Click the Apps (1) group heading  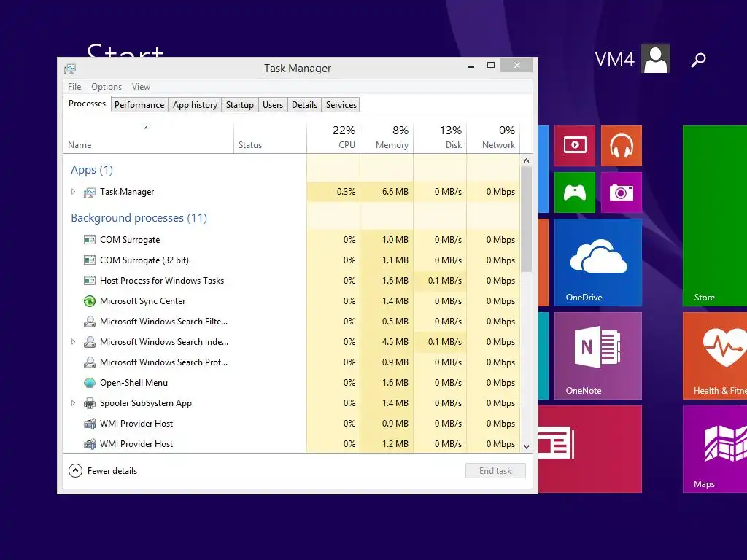[x=92, y=170]
